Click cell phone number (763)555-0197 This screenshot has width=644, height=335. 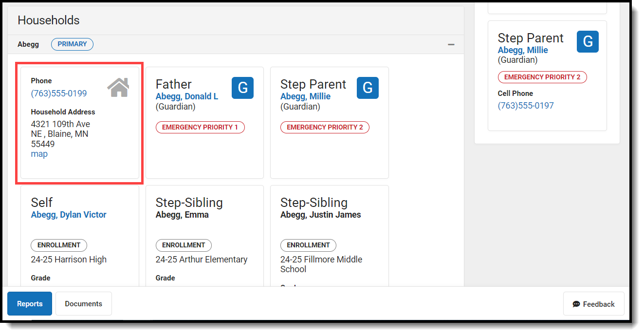click(x=526, y=106)
